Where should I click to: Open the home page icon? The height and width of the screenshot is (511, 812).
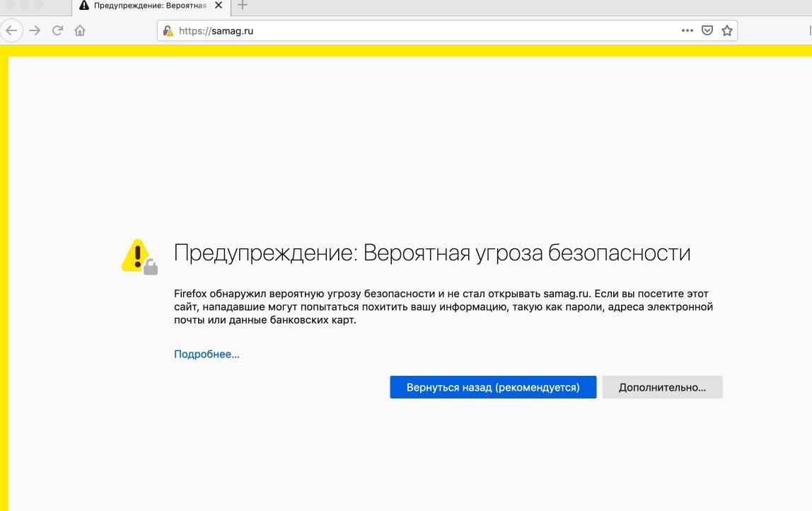(x=80, y=30)
